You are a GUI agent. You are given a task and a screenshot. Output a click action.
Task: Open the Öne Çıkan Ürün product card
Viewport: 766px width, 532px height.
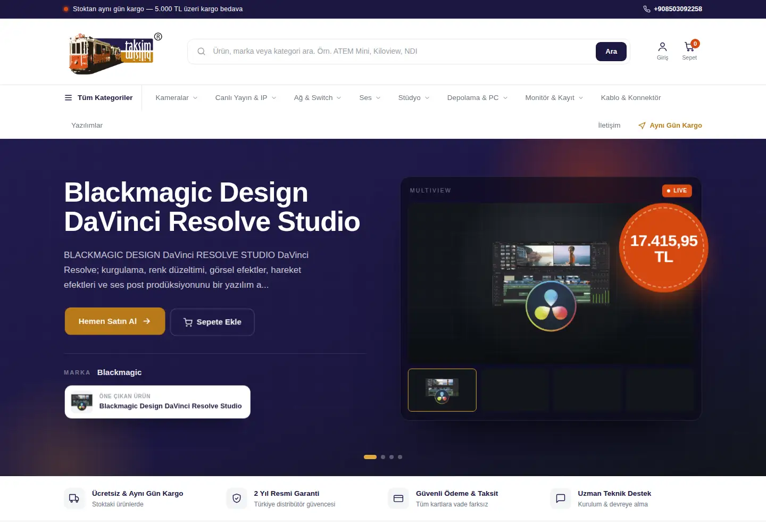[157, 402]
